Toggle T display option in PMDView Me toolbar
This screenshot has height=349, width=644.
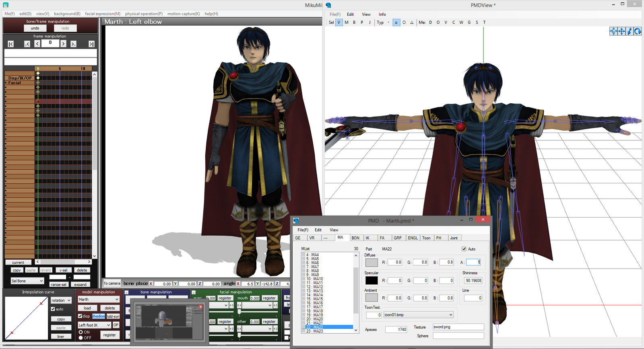pos(484,23)
